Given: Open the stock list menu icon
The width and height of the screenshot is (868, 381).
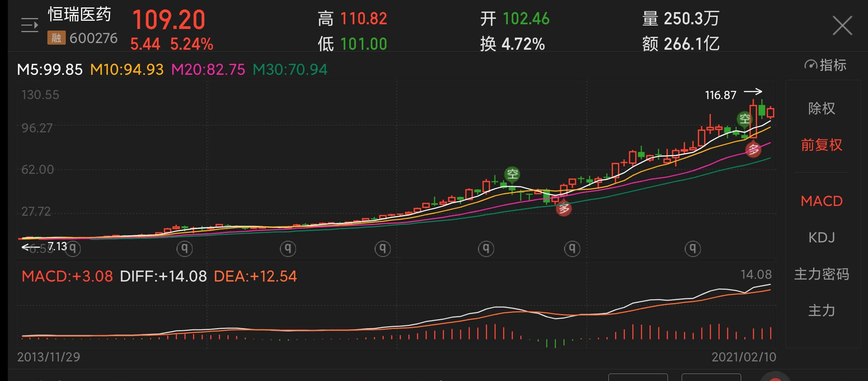Looking at the screenshot, I should (x=30, y=25).
